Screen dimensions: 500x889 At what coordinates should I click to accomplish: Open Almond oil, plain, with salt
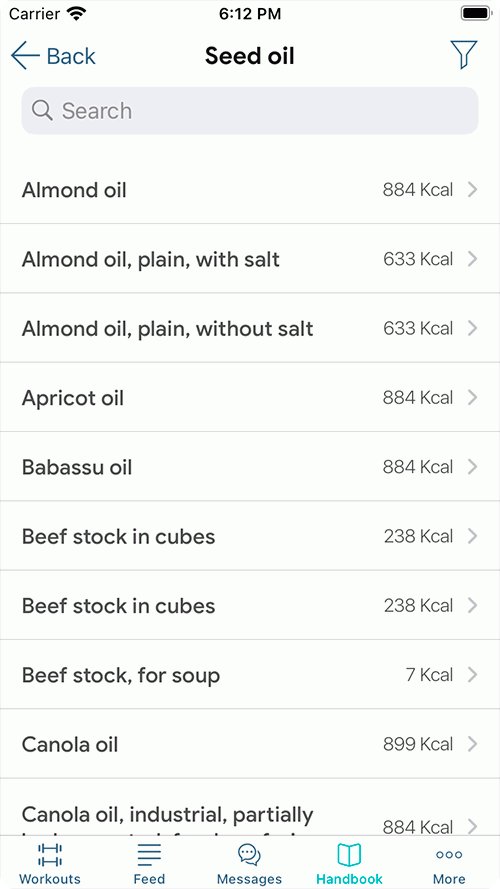coord(250,259)
